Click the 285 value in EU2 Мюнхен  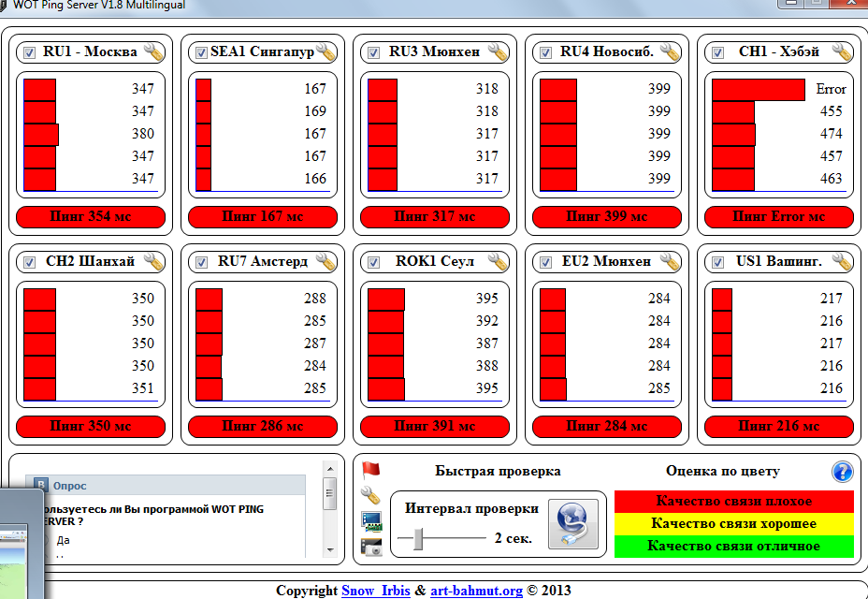point(659,387)
